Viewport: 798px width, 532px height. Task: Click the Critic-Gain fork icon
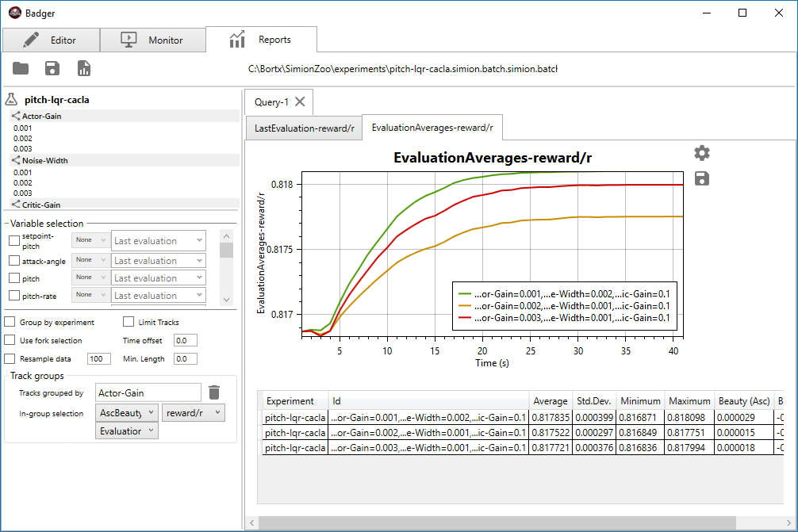click(x=16, y=205)
